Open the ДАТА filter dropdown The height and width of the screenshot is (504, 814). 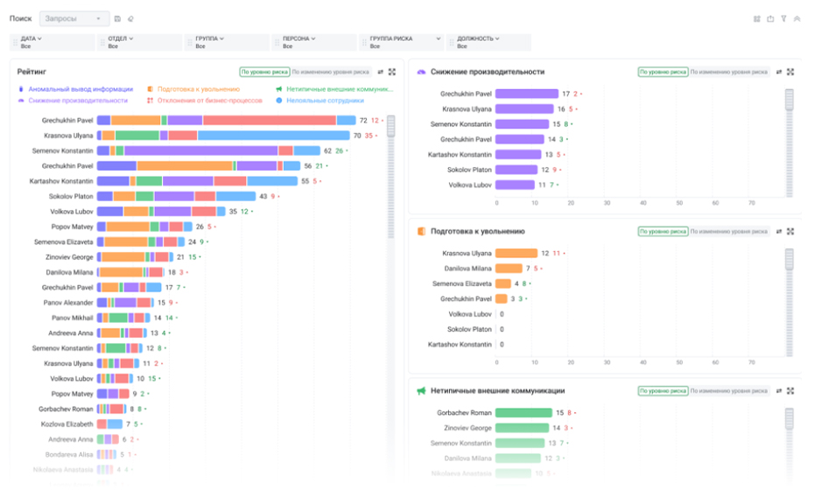pyautogui.click(x=52, y=43)
